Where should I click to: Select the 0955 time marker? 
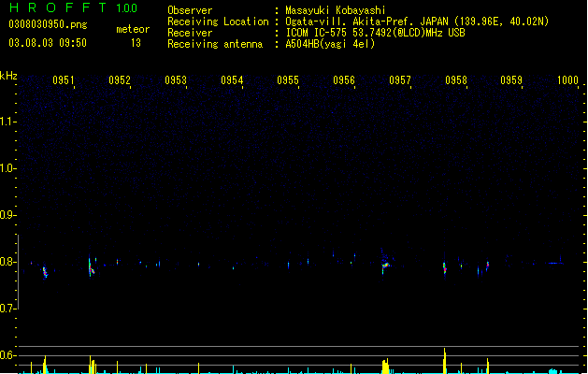pos(288,80)
